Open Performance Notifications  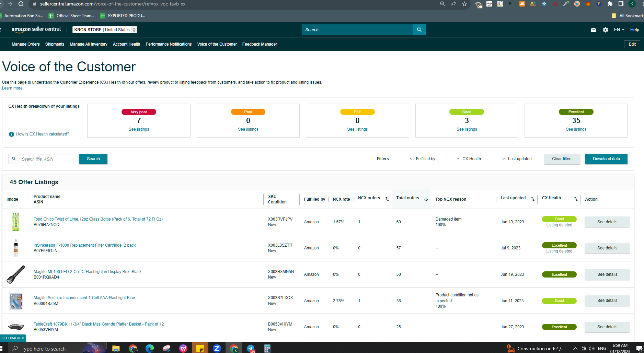[x=169, y=44]
